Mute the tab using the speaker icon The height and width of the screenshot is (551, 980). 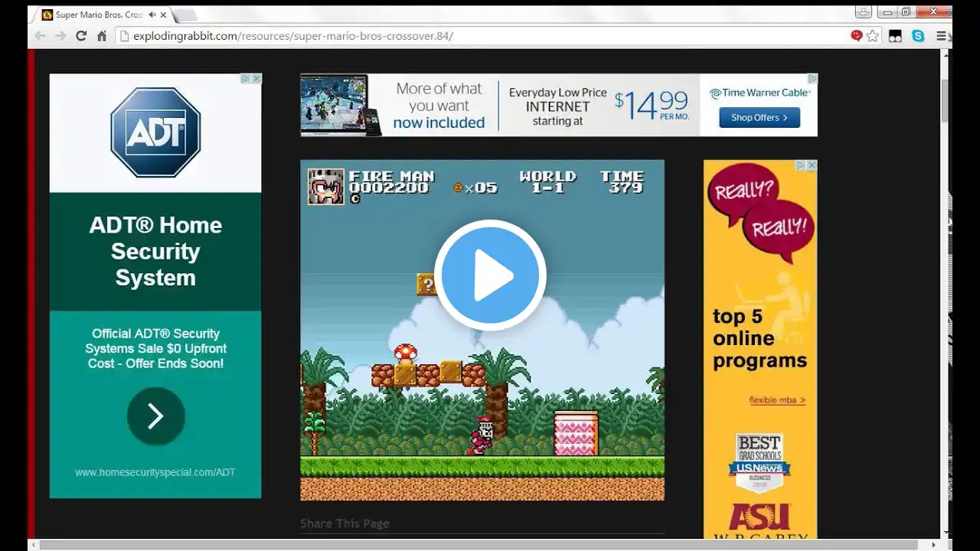[x=152, y=15]
